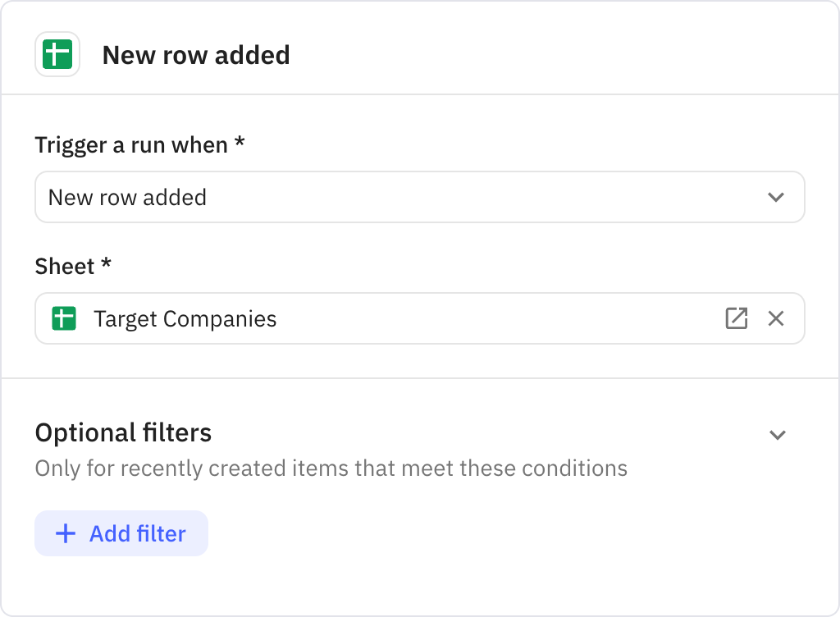840x617 pixels.
Task: Click the Google Sheets logo beside "New row added"
Action: 57,54
